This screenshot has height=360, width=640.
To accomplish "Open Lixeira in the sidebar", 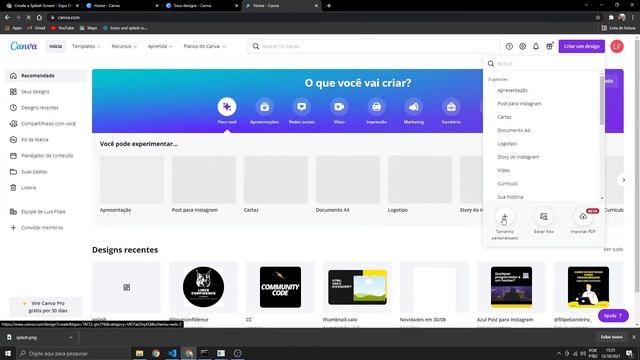I will click(x=46, y=187).
